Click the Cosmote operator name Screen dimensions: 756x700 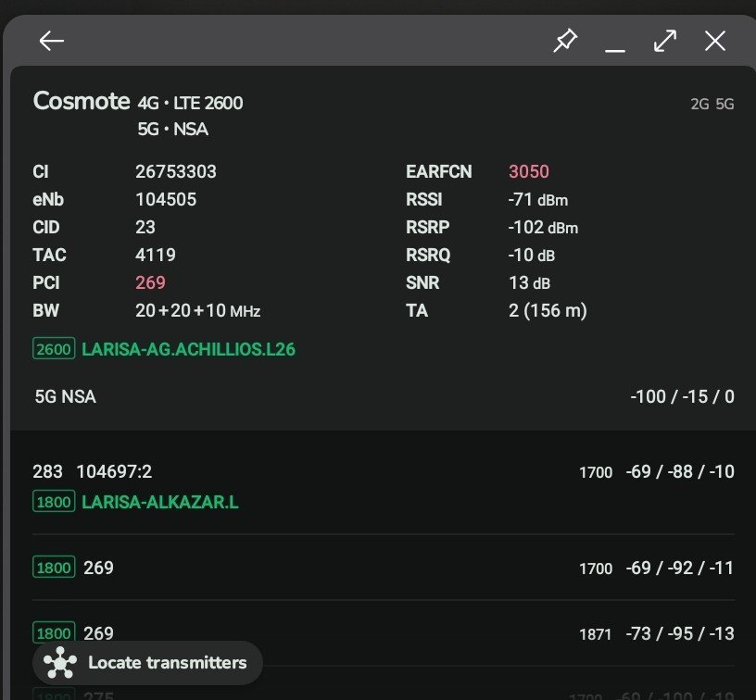pos(82,101)
